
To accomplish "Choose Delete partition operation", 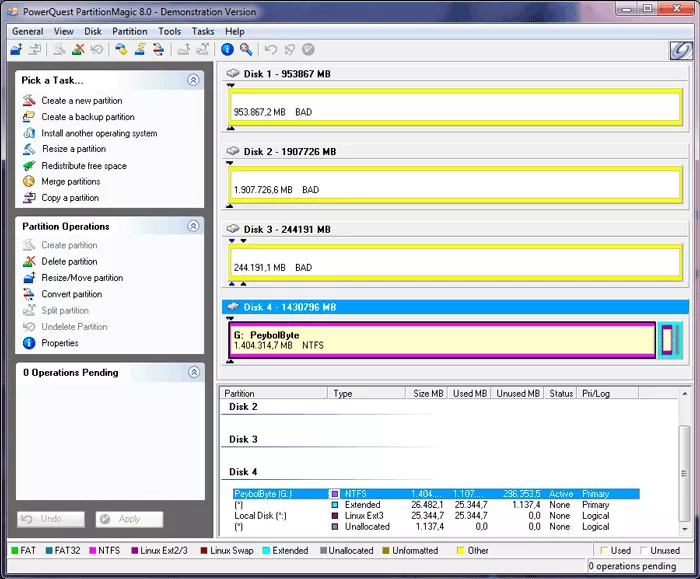I will coord(69,262).
